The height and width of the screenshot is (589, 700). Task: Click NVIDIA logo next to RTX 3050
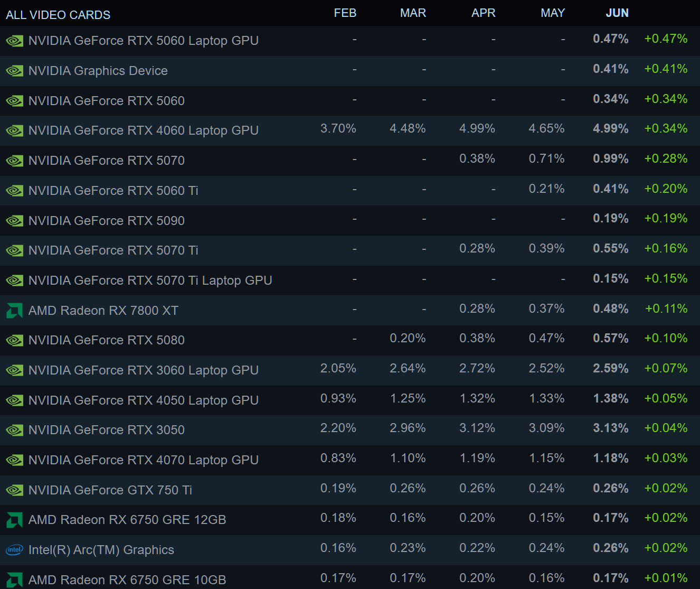coord(14,430)
